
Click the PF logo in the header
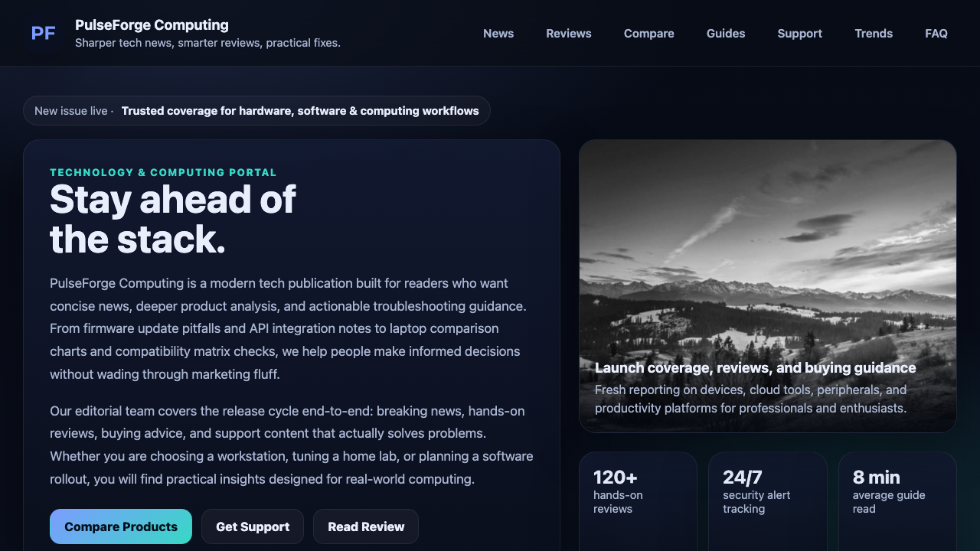(43, 33)
